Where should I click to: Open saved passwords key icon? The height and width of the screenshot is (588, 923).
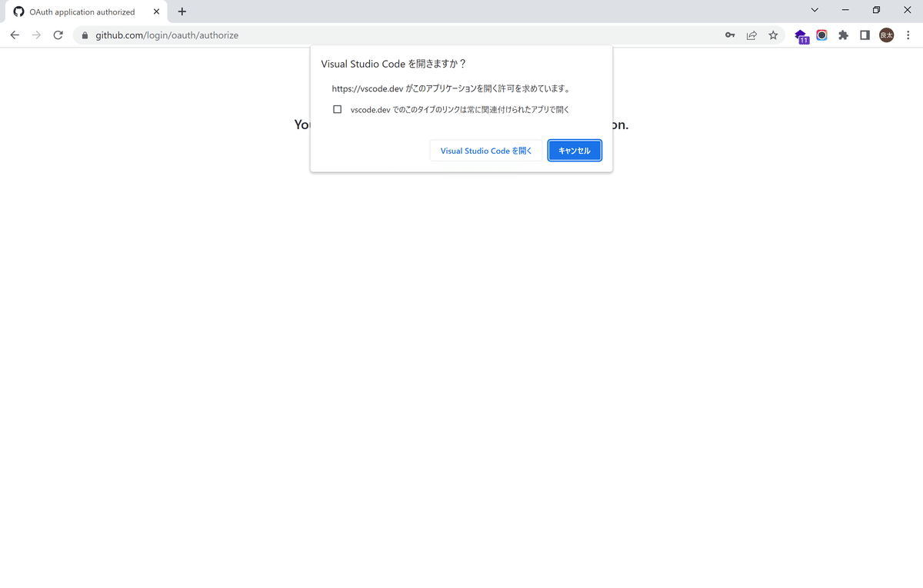pyautogui.click(x=730, y=35)
